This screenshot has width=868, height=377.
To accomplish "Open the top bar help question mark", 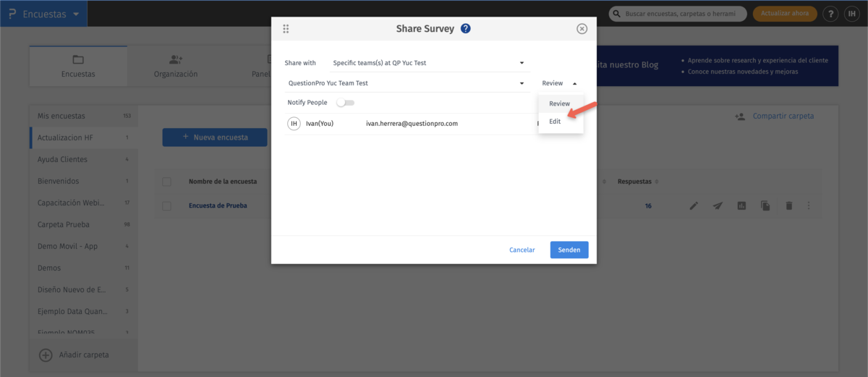I will 831,14.
